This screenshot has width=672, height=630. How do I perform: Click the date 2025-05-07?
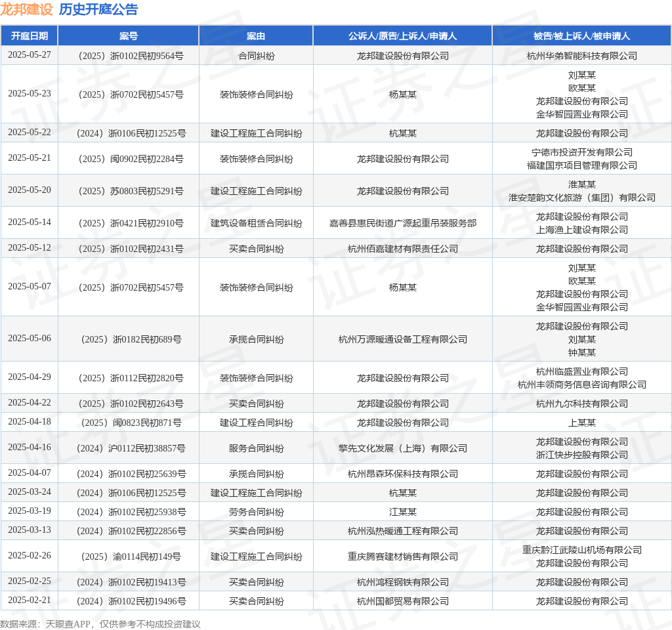(29, 287)
